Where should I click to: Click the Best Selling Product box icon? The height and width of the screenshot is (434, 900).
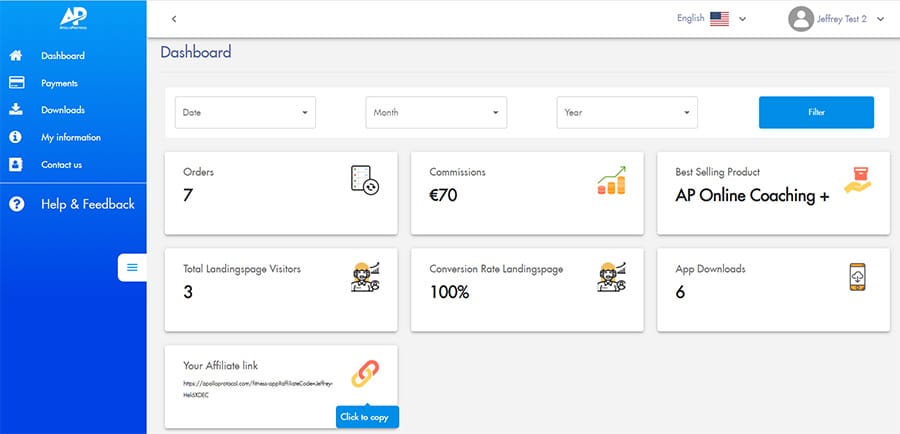858,180
